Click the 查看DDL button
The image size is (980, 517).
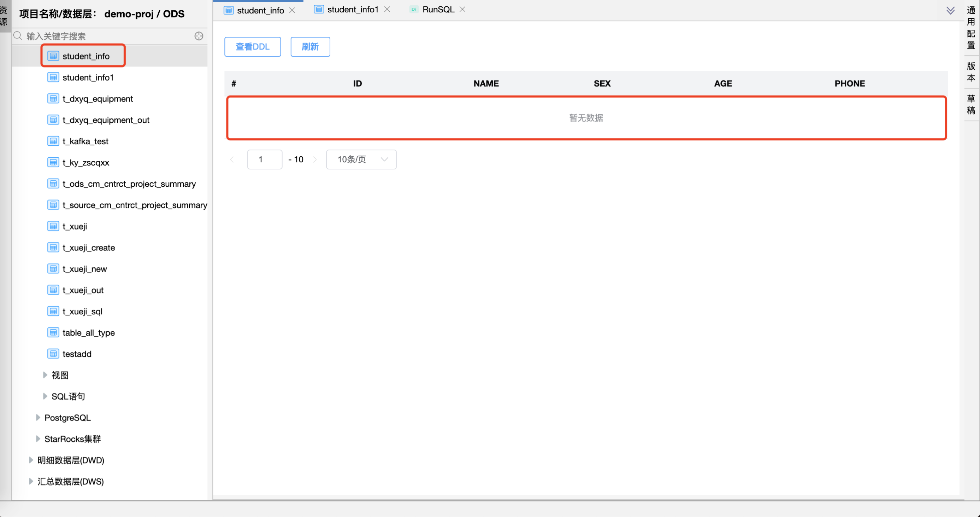pos(252,46)
